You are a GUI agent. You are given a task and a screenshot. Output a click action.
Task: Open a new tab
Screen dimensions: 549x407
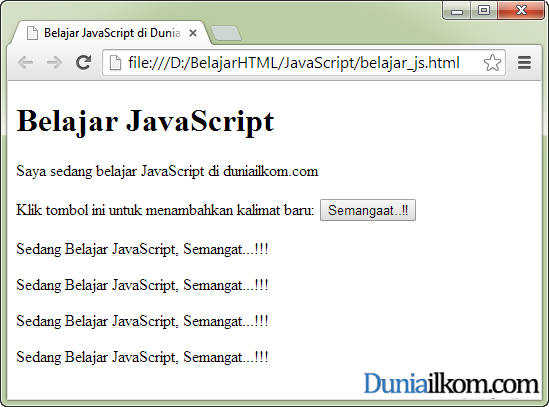tap(226, 34)
